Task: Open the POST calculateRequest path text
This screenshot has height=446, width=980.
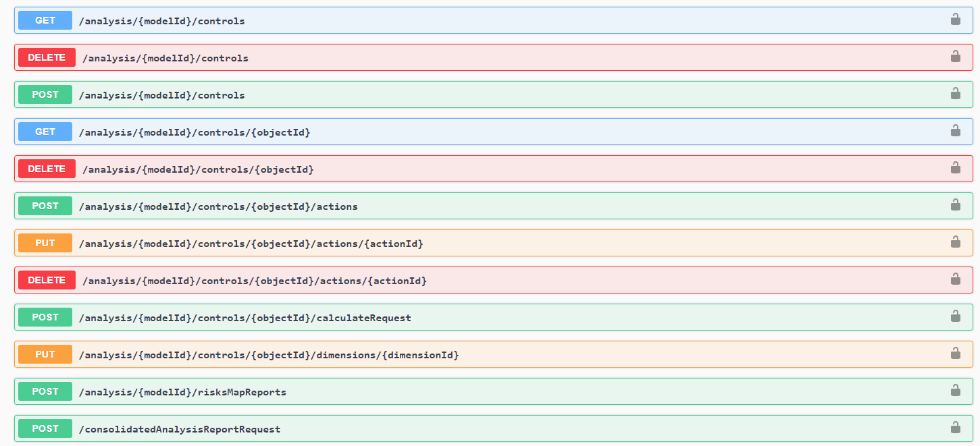Action: pyautogui.click(x=244, y=318)
